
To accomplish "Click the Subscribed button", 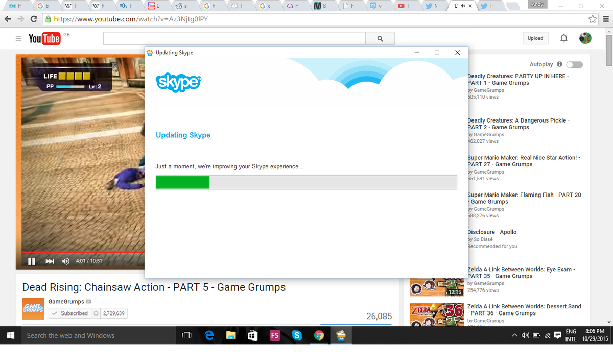I will 69,313.
